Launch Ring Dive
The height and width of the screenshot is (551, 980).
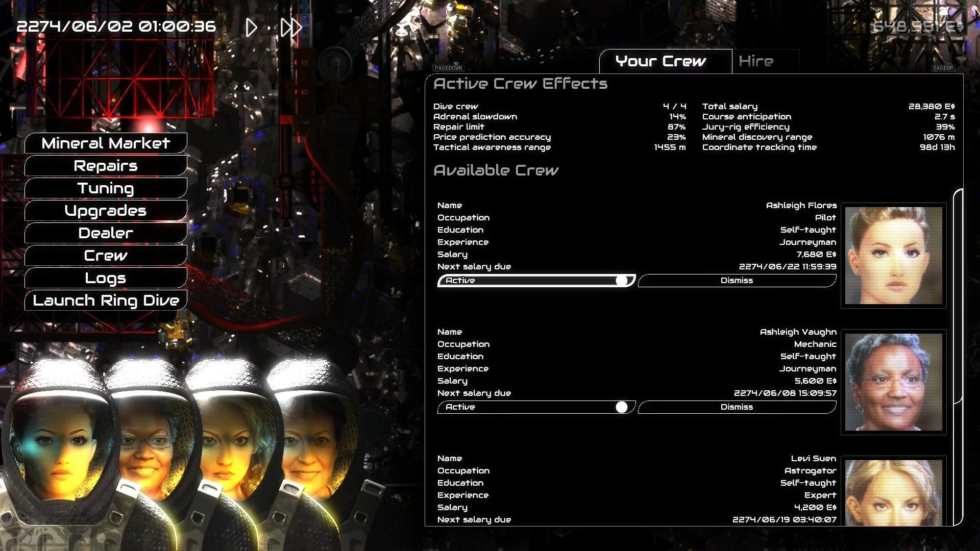click(x=106, y=300)
